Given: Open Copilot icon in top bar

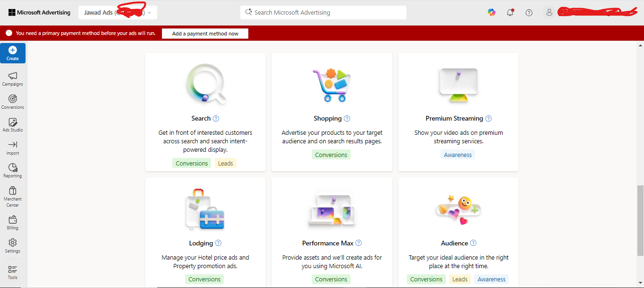Looking at the screenshot, I should [x=492, y=13].
